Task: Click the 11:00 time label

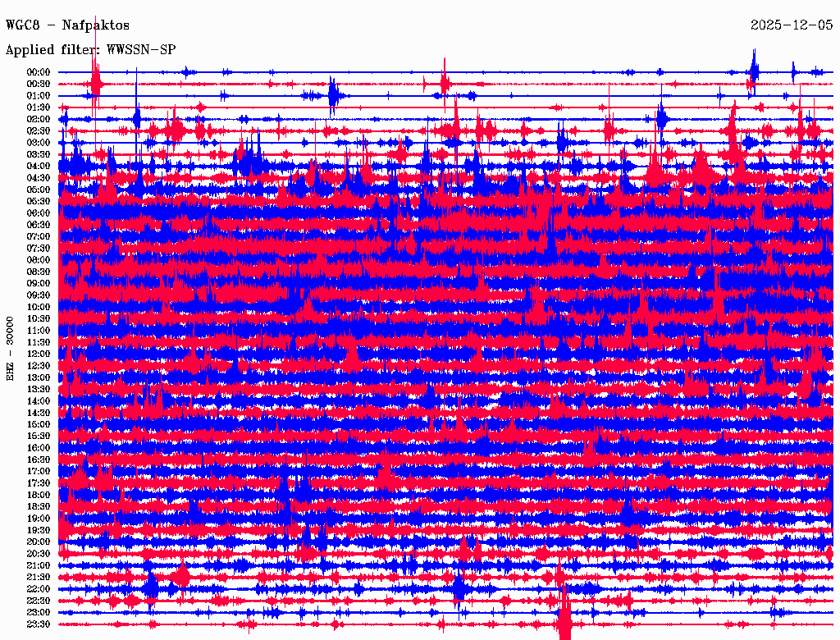Action: (39, 330)
